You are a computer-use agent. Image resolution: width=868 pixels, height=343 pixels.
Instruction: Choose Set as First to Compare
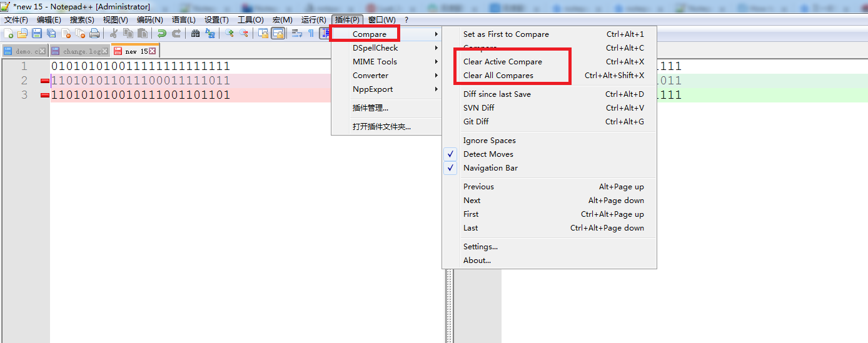click(549, 34)
